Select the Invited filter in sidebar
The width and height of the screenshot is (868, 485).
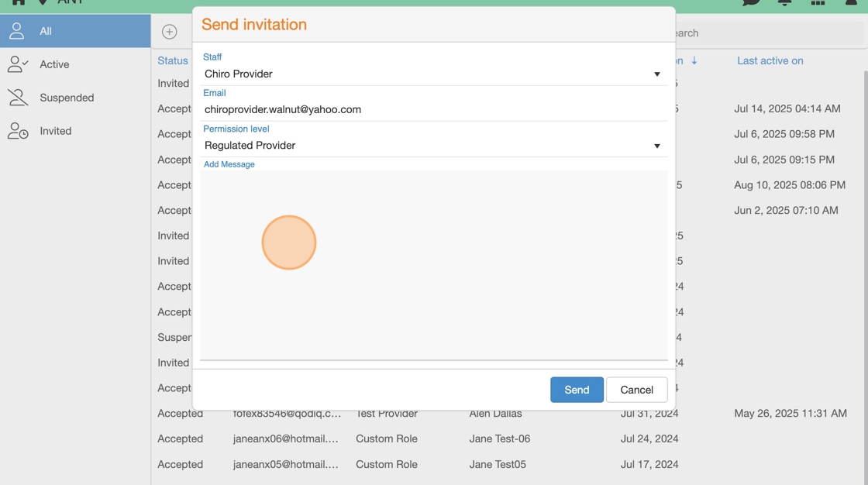click(x=55, y=131)
